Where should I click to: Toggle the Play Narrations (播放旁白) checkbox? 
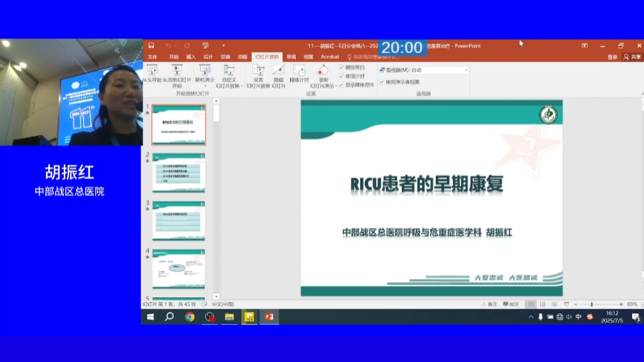341,67
